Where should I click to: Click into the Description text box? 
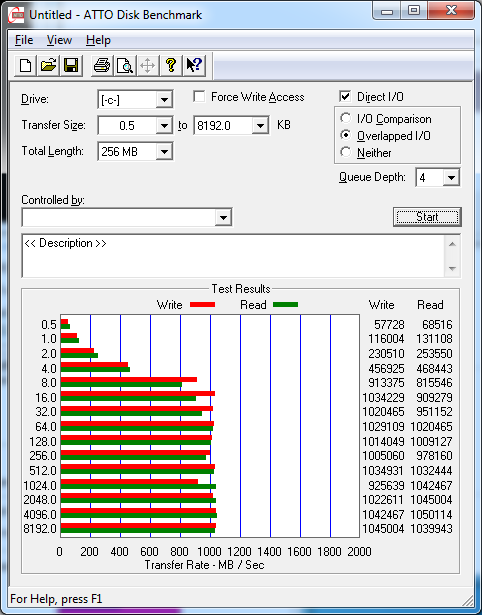[x=233, y=256]
